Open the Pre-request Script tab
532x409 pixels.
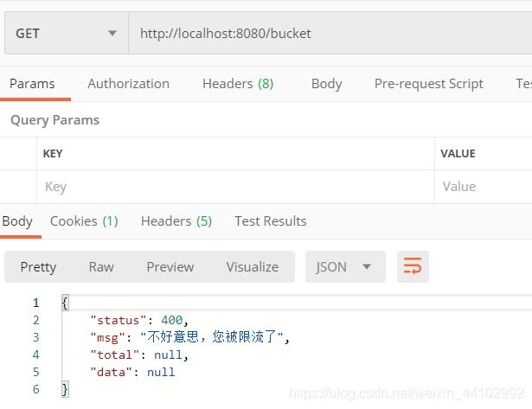pyautogui.click(x=428, y=84)
